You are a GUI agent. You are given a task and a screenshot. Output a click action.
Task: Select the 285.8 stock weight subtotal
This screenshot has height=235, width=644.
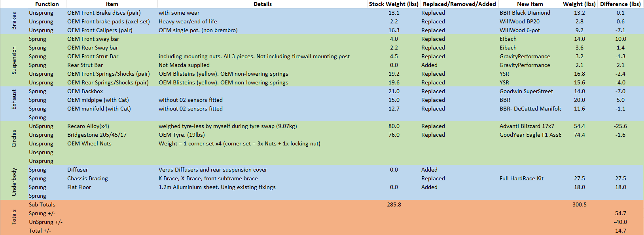tap(394, 204)
